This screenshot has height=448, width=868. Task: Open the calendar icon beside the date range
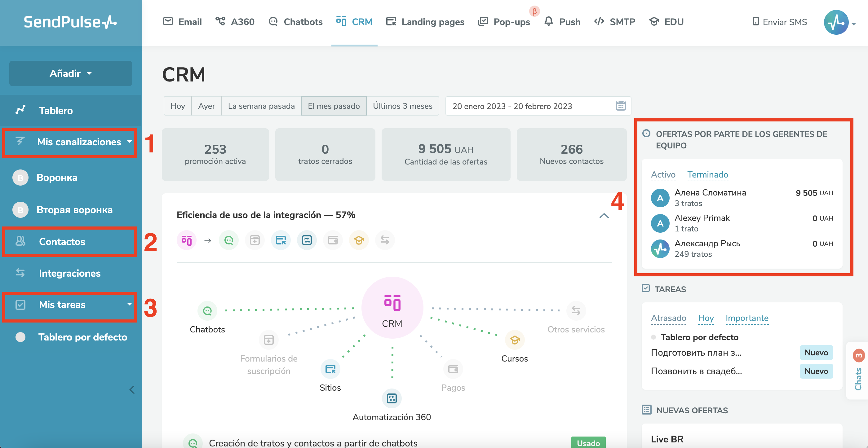tap(620, 106)
